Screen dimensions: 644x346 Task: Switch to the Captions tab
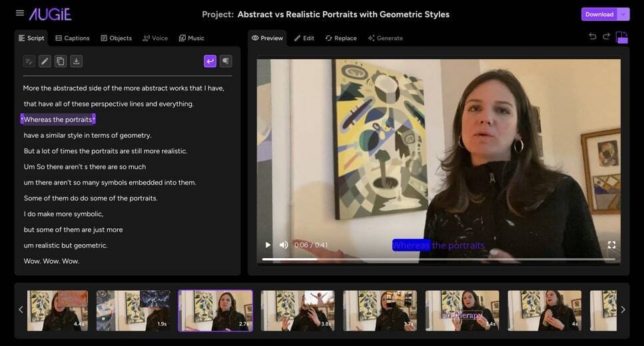click(73, 38)
